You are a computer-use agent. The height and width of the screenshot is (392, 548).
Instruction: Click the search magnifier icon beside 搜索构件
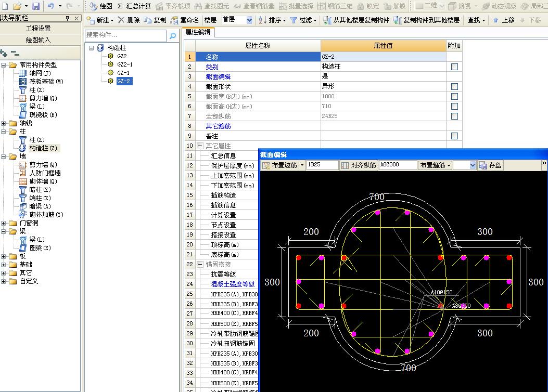pyautogui.click(x=173, y=35)
